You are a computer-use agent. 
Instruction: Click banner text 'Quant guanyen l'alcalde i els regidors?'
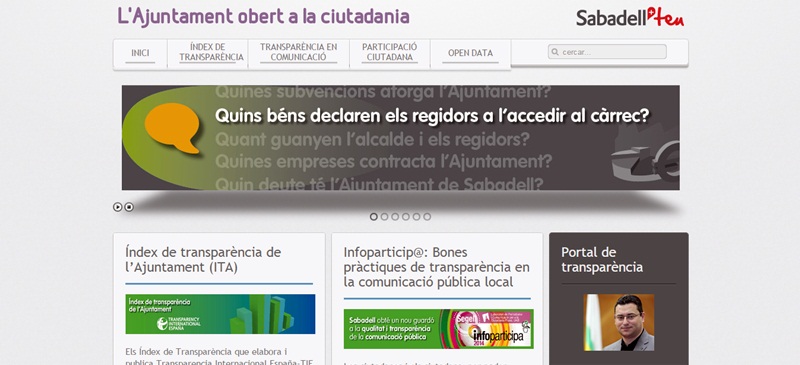(372, 139)
